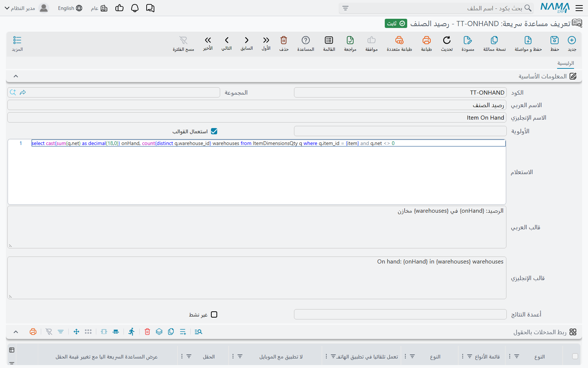The width and height of the screenshot is (588, 368).
Task: Click the grid toolbar search icon
Action: click(198, 332)
